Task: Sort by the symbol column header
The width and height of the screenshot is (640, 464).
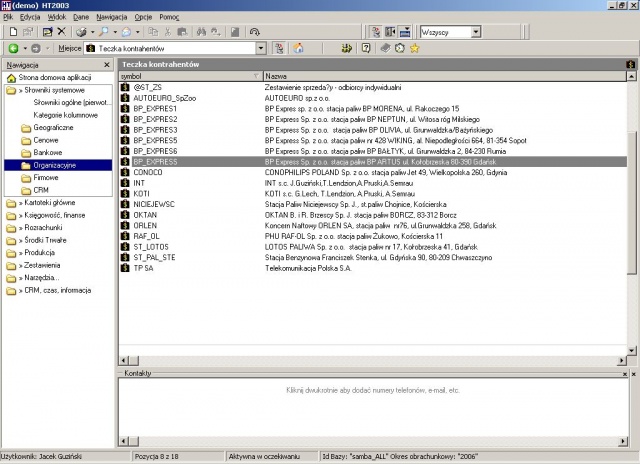Action: (191, 76)
